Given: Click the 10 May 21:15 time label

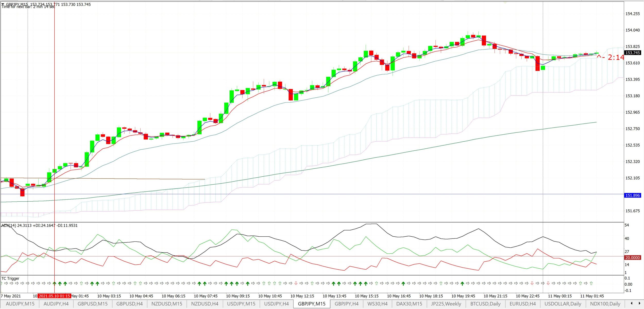Looking at the screenshot, I should [x=496, y=296].
